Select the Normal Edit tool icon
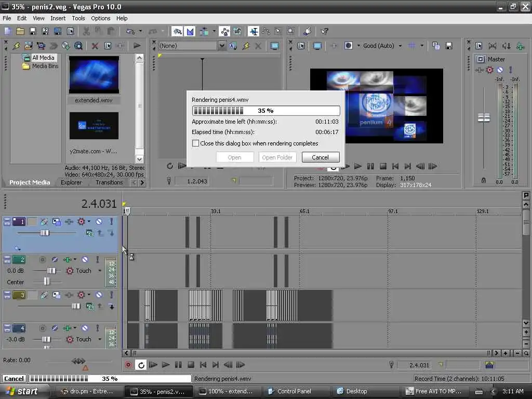The image size is (532, 399). click(x=254, y=32)
